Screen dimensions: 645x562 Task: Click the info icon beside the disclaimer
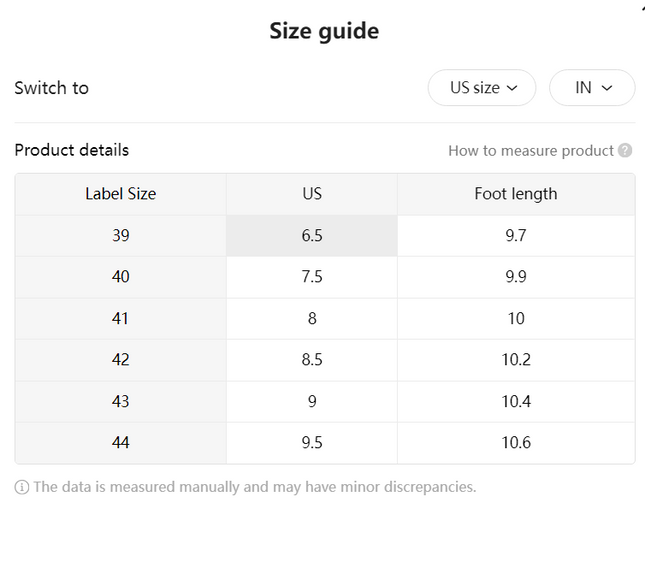(22, 487)
